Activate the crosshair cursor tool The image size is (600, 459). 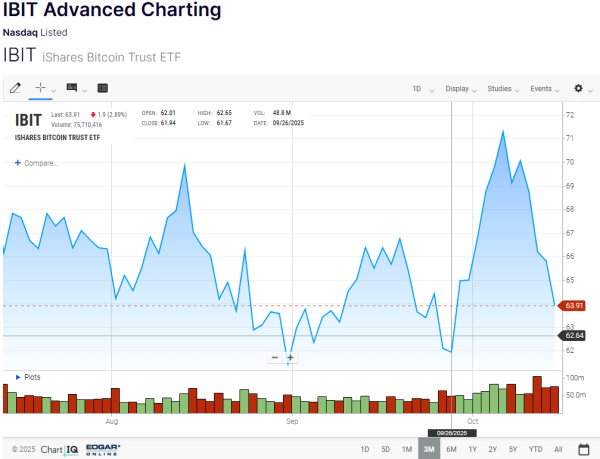click(41, 89)
